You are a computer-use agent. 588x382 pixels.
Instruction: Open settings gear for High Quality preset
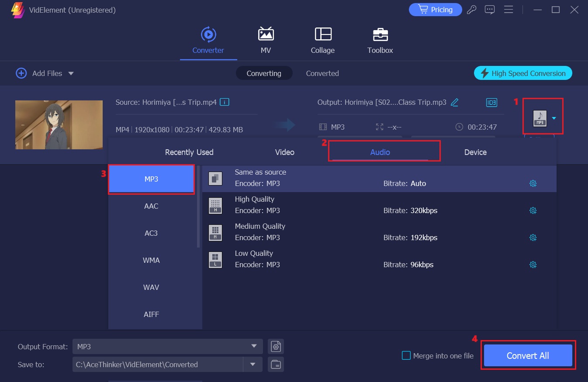pyautogui.click(x=533, y=210)
